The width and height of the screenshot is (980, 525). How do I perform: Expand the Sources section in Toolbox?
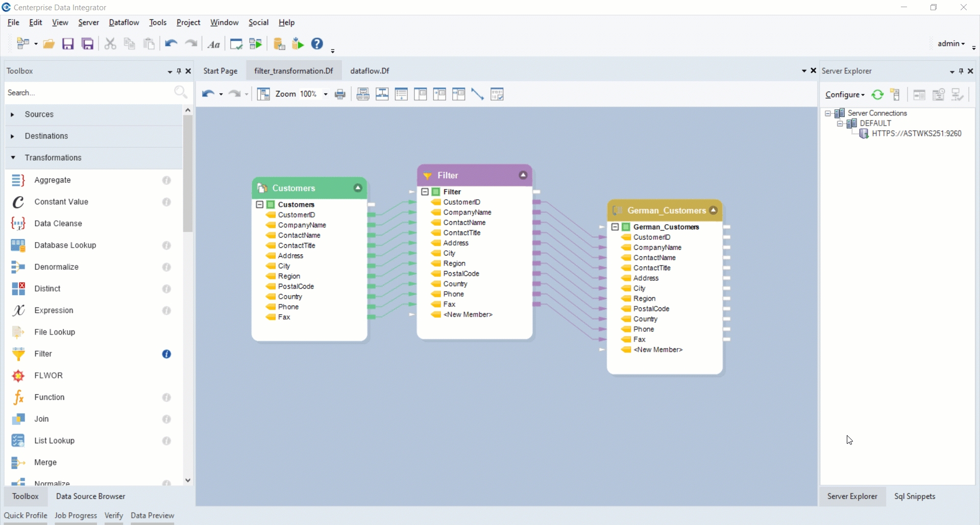(x=13, y=114)
